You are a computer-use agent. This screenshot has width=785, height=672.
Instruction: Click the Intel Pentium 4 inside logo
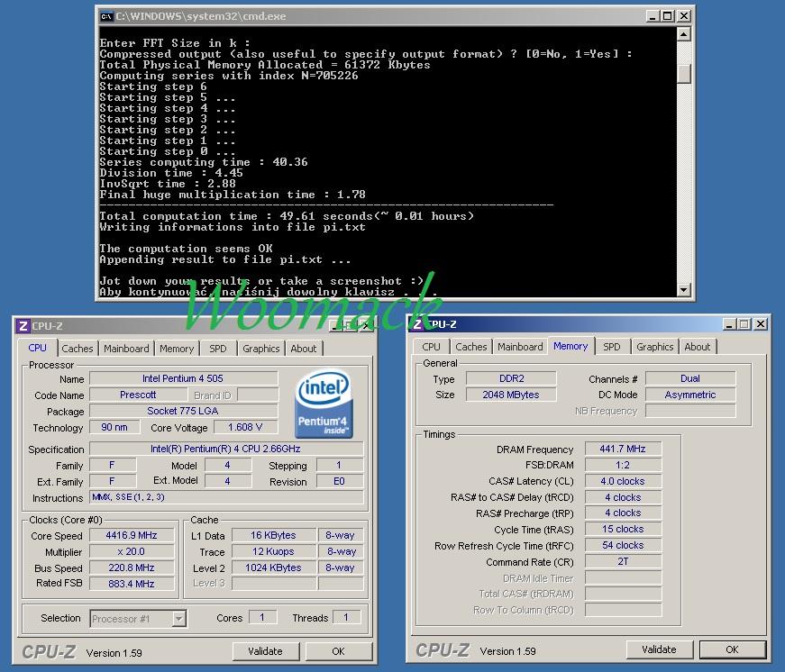tap(324, 404)
